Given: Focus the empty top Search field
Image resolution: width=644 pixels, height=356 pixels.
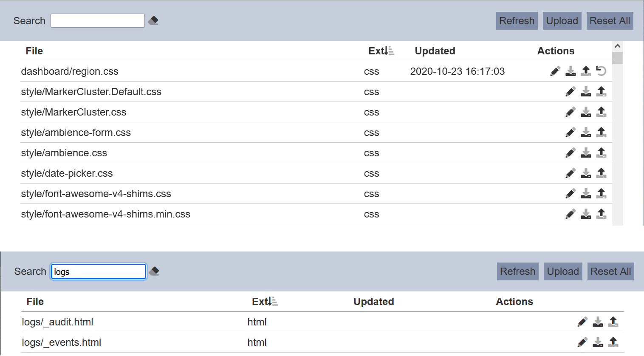Looking at the screenshot, I should click(x=98, y=20).
